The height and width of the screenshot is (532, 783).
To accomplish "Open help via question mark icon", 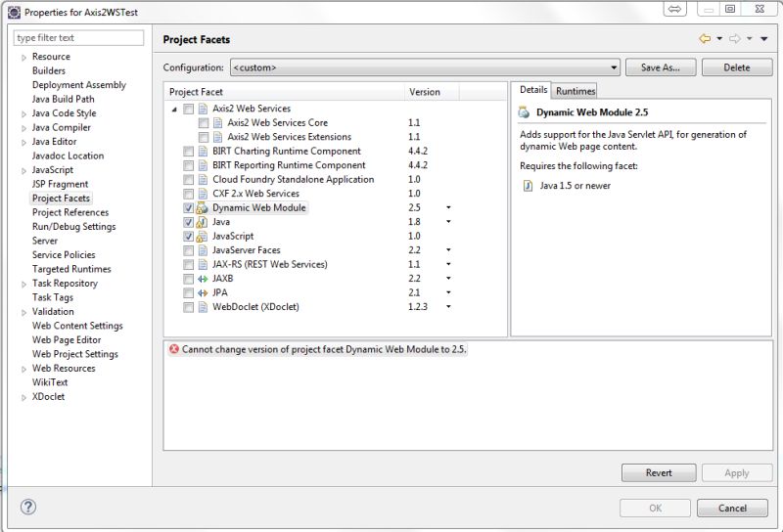I will pos(28,507).
